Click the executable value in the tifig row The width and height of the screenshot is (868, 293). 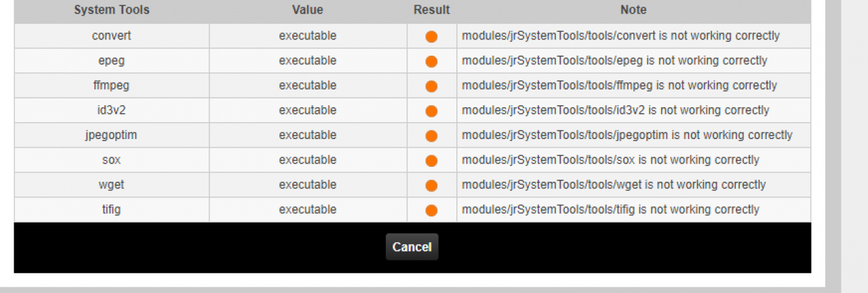307,210
